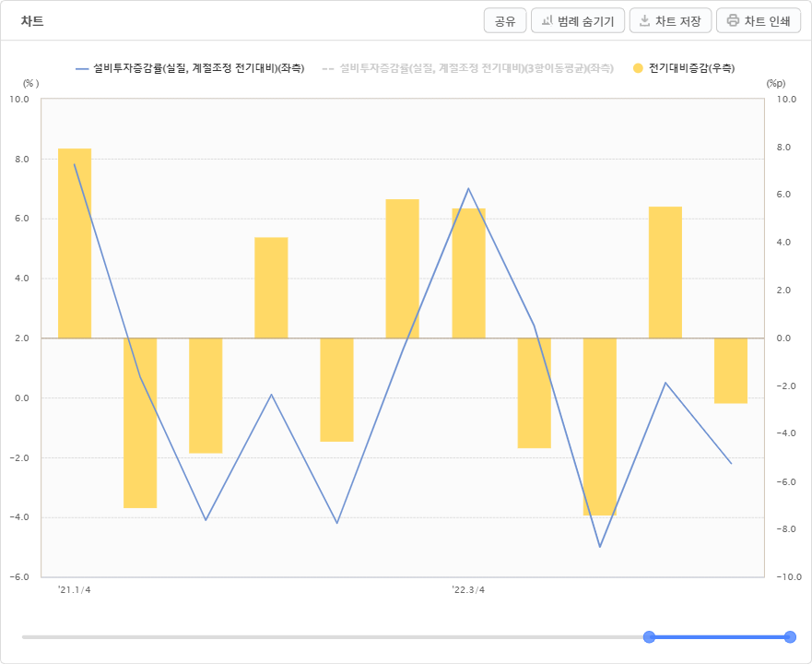The image size is (812, 664).
Task: Click the 차트 panel title
Action: [x=32, y=21]
